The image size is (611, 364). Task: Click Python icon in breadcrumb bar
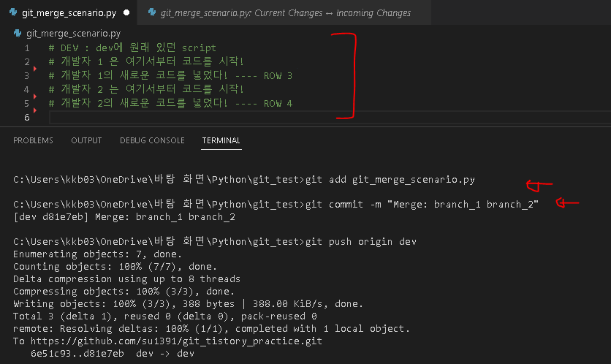(18, 33)
